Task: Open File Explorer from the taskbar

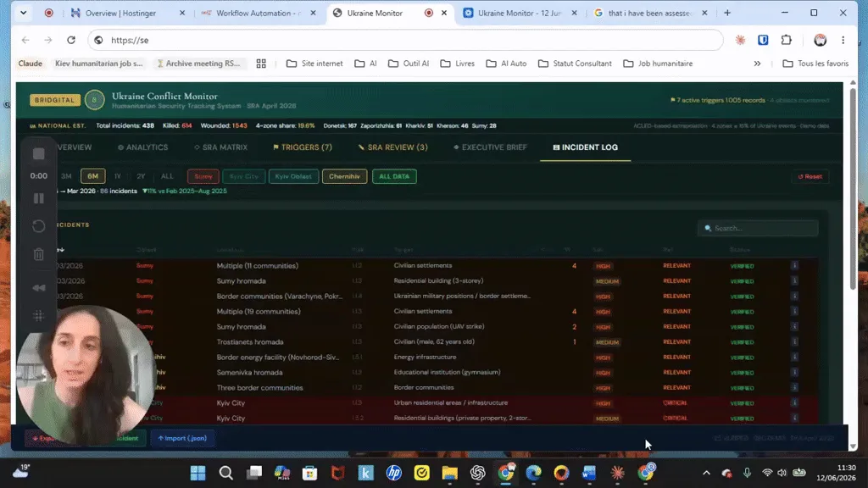Action: [x=449, y=473]
